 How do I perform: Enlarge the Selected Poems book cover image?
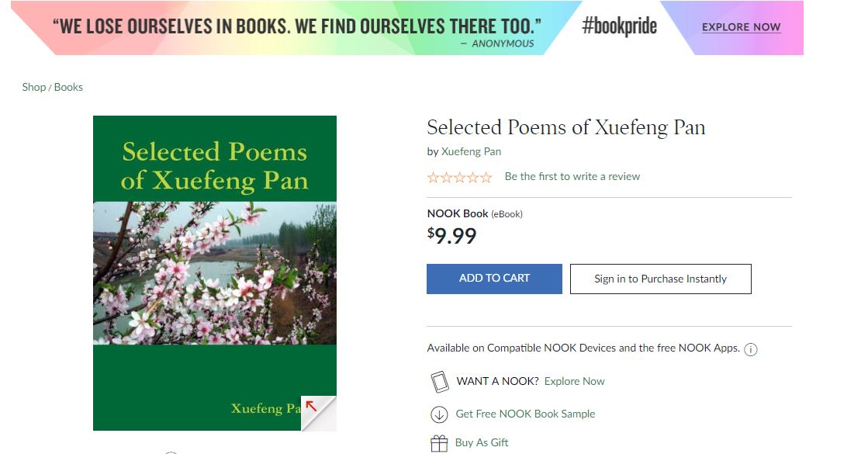[215, 273]
